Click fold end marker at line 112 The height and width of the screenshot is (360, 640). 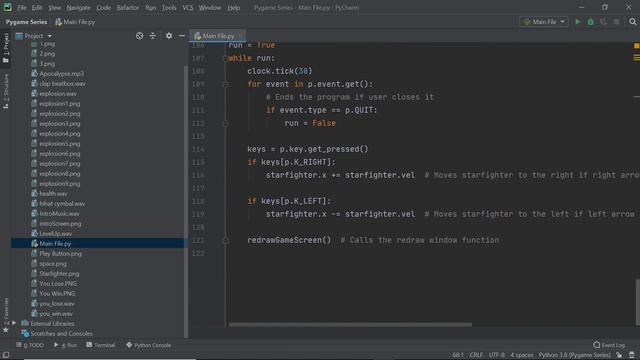[225, 123]
